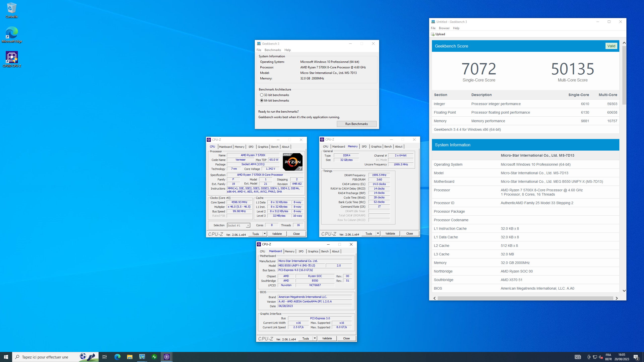Click the Geekbench horizontal scrollbar
The height and width of the screenshot is (362, 644).
[x=525, y=298]
